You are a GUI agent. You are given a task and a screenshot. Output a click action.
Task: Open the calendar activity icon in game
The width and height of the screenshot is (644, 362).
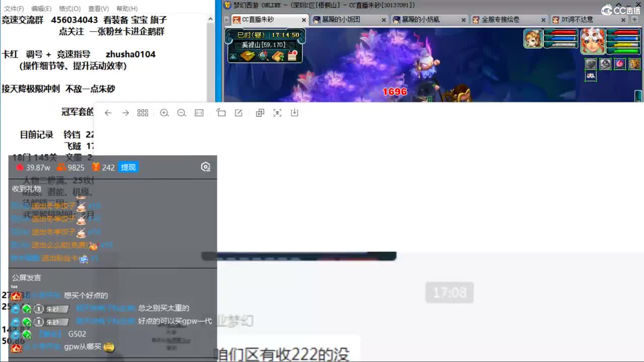pos(292,56)
